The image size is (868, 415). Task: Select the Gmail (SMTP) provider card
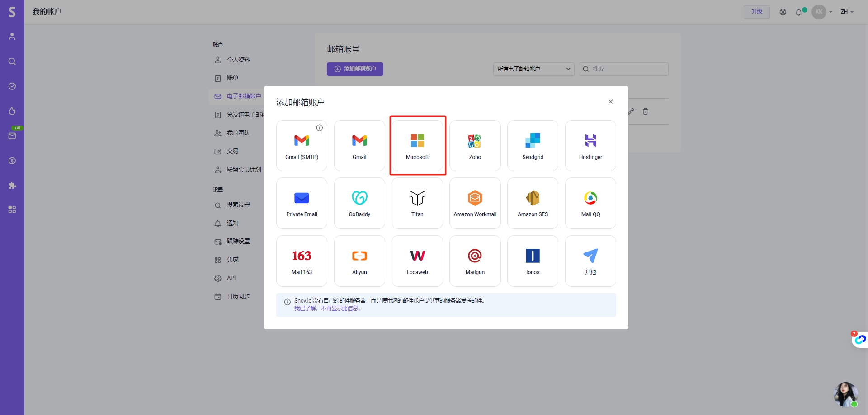[302, 145]
